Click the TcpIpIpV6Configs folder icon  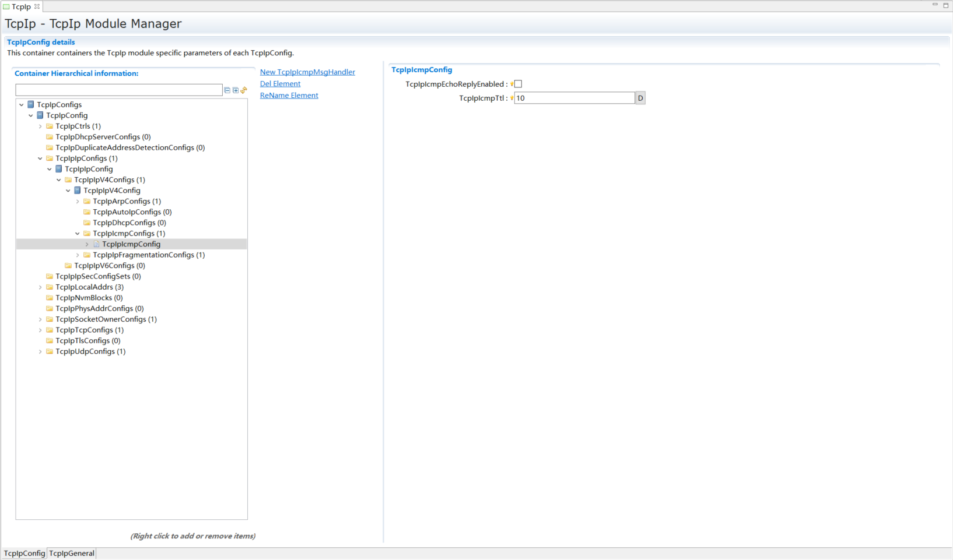[68, 266]
